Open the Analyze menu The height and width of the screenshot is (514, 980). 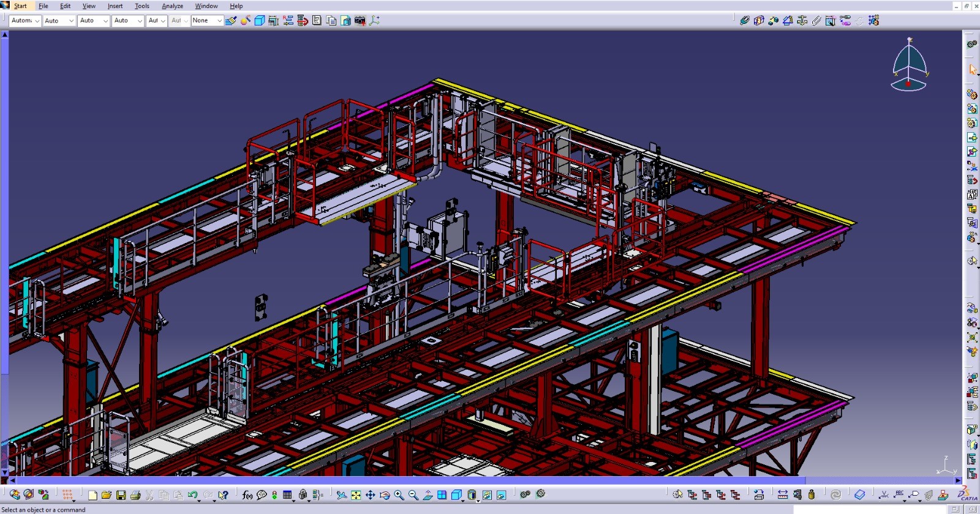tap(172, 6)
